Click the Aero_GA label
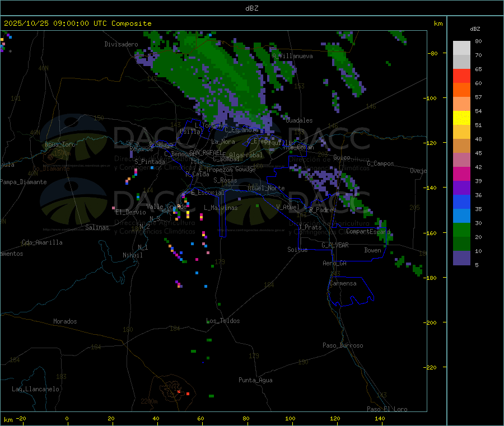Viewport: 504px width, 426px height. [x=335, y=263]
